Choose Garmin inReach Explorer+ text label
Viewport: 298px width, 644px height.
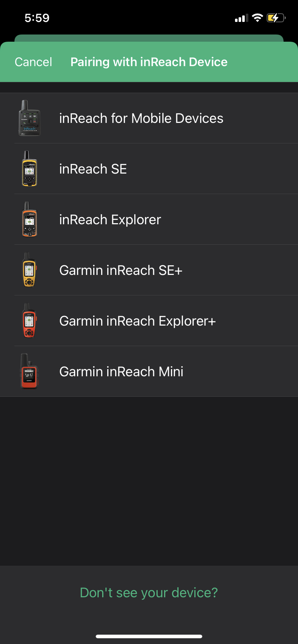[137, 321]
